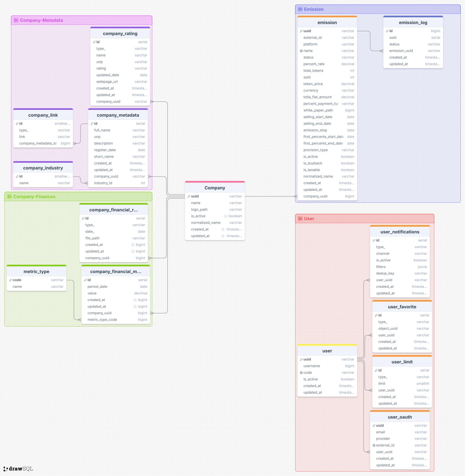Open the user_notifications table by its title
The image size is (465, 476).
click(x=400, y=232)
